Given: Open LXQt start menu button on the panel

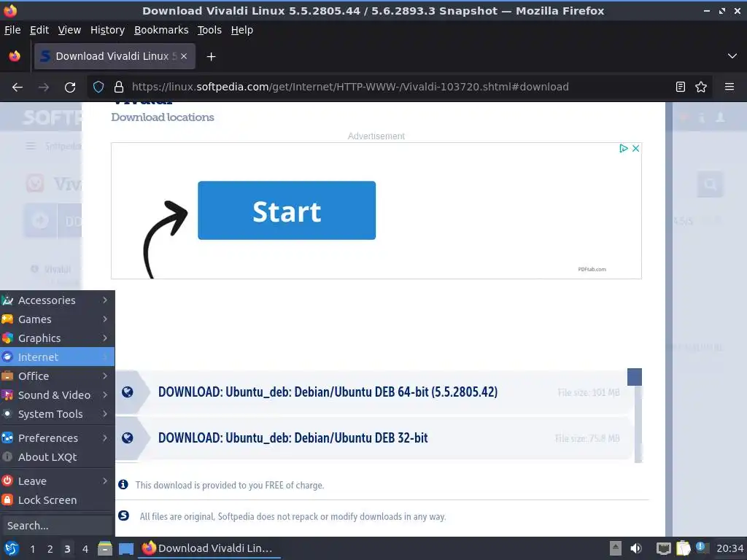Looking at the screenshot, I should pos(12,548).
